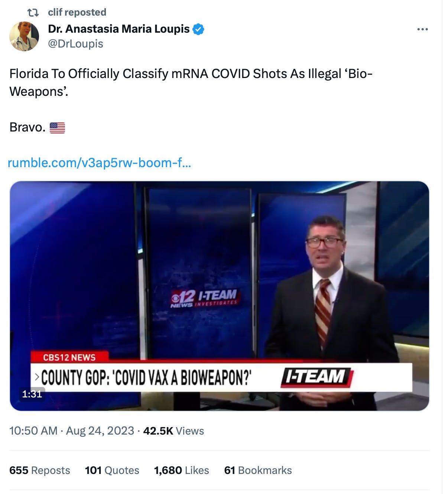The image size is (448, 494).
Task: Click the blue verified badge icon
Action: pos(198,29)
